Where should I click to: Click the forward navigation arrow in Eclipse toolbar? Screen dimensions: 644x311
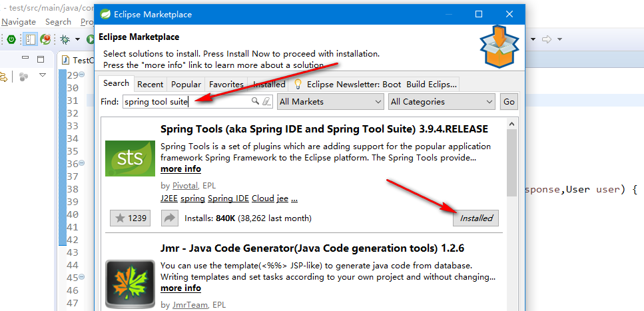(546, 39)
